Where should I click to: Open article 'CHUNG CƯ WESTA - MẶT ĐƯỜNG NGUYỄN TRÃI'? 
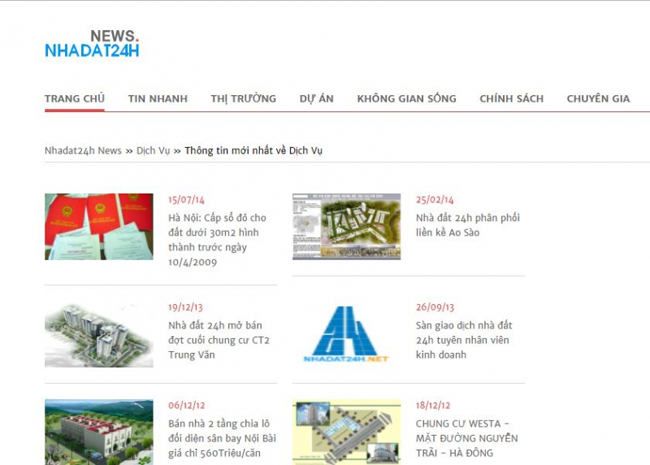[x=467, y=438]
